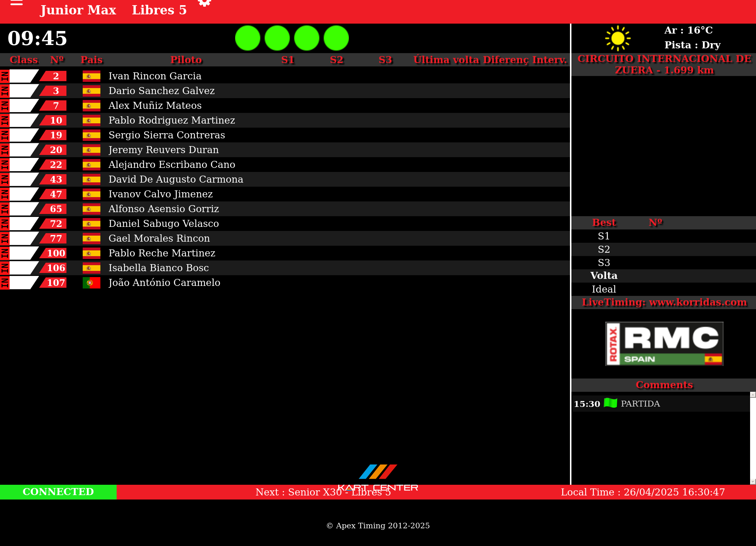Click kart number 107 badge
This screenshot has height=546, width=756.
pyautogui.click(x=56, y=283)
